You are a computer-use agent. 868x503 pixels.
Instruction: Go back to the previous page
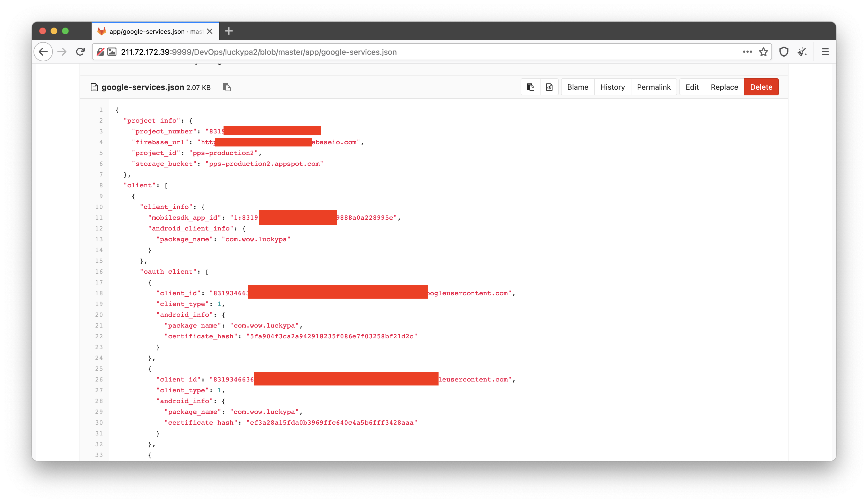(x=43, y=52)
